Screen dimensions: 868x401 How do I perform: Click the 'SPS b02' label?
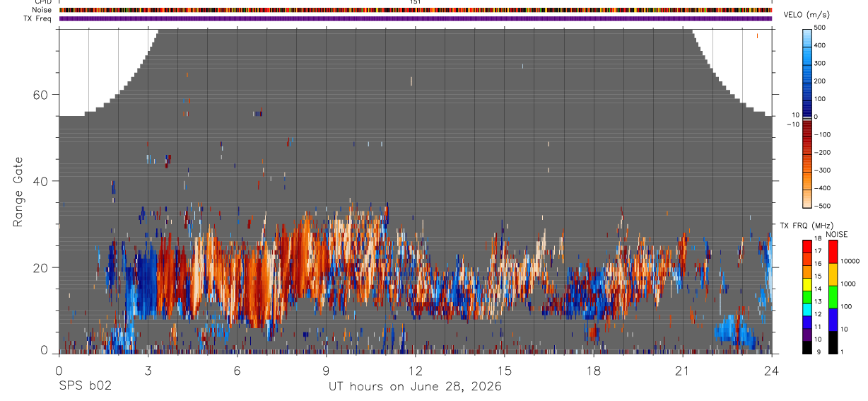(x=85, y=387)
